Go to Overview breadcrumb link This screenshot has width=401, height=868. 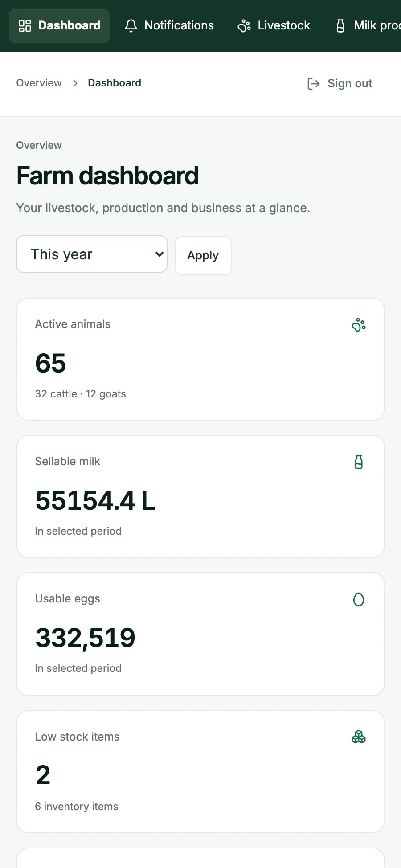pyautogui.click(x=39, y=83)
